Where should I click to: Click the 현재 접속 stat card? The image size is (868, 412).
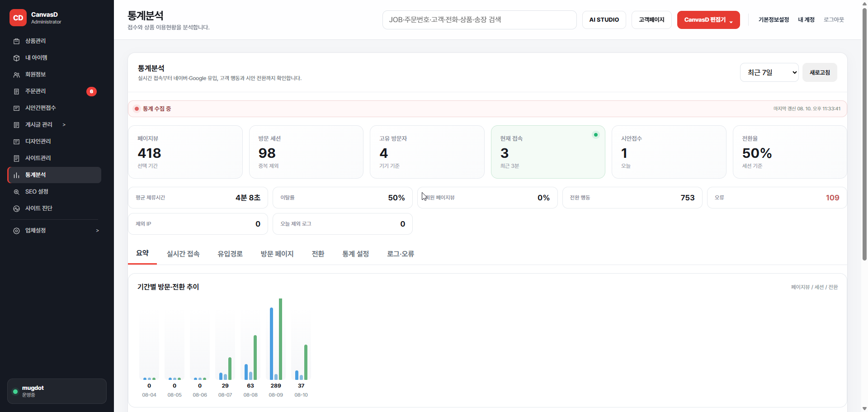548,152
